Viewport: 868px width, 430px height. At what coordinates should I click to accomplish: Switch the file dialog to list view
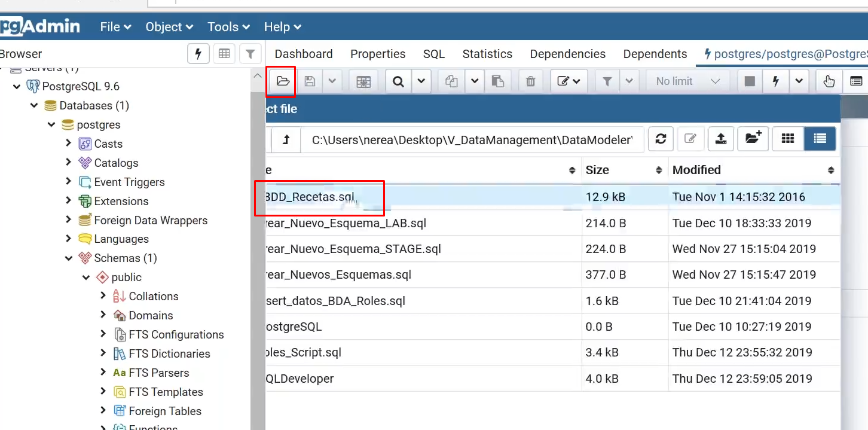(x=820, y=139)
